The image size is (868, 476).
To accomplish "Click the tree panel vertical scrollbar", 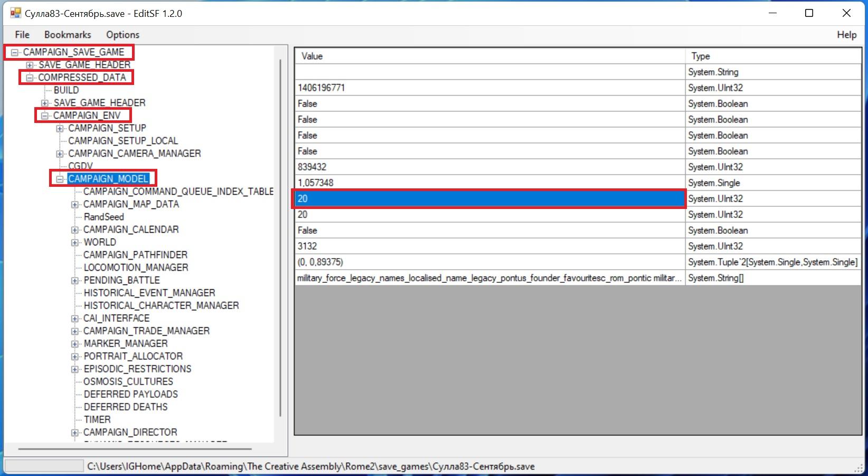I will 280,237.
